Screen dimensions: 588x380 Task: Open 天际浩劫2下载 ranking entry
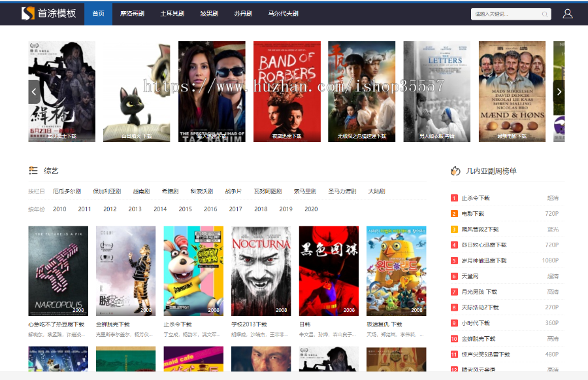480,308
